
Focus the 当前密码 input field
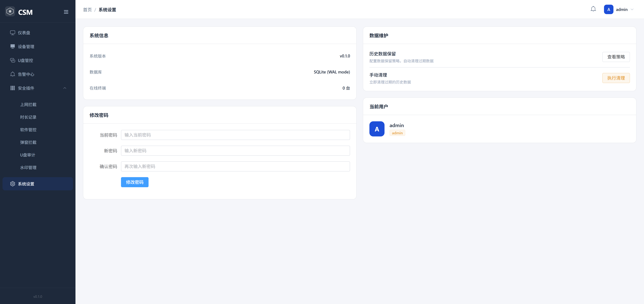coord(235,135)
